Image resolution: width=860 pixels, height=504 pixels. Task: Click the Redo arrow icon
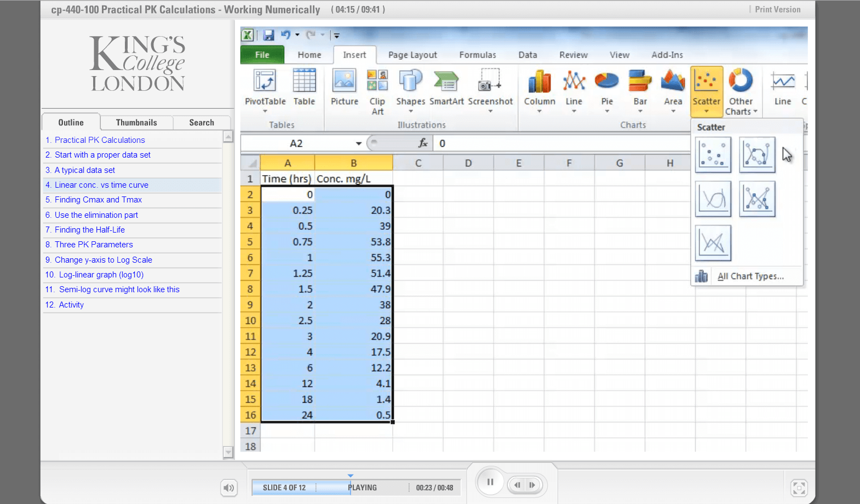click(x=311, y=35)
